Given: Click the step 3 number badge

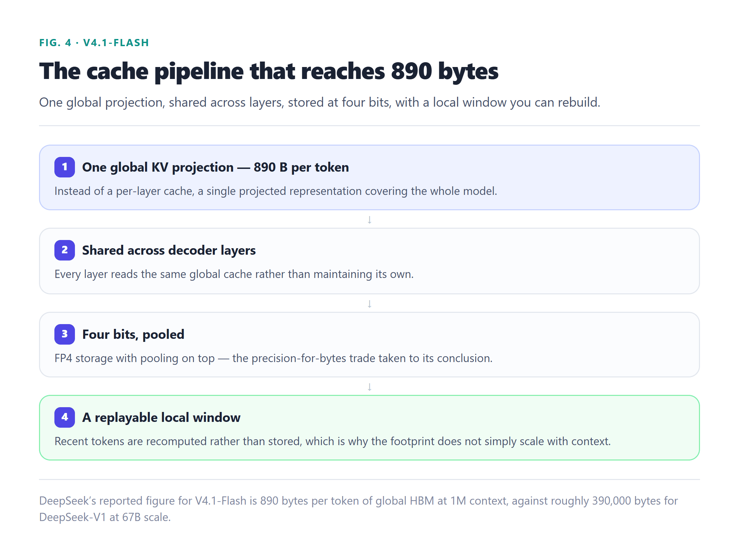Looking at the screenshot, I should click(x=65, y=334).
